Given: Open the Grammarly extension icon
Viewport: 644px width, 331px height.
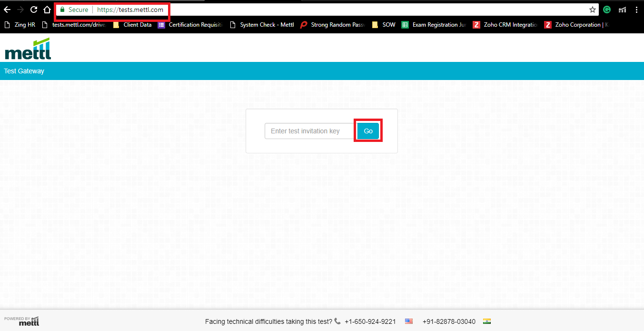Looking at the screenshot, I should [607, 10].
